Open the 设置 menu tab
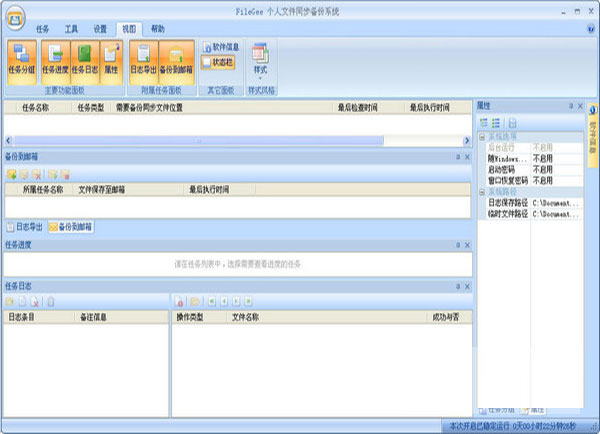Image resolution: width=600 pixels, height=434 pixels. pyautogui.click(x=100, y=29)
